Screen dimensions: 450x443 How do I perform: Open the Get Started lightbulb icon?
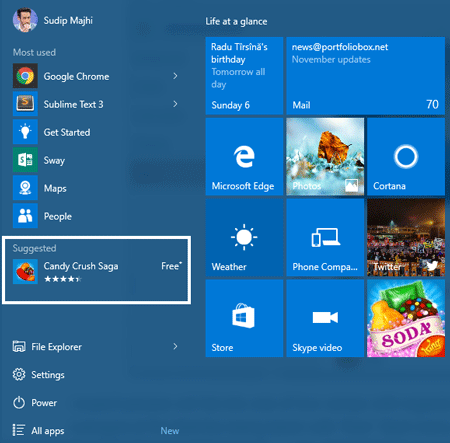click(x=25, y=132)
